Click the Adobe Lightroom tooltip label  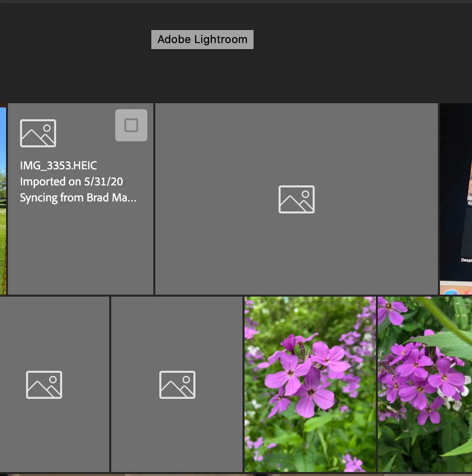202,40
